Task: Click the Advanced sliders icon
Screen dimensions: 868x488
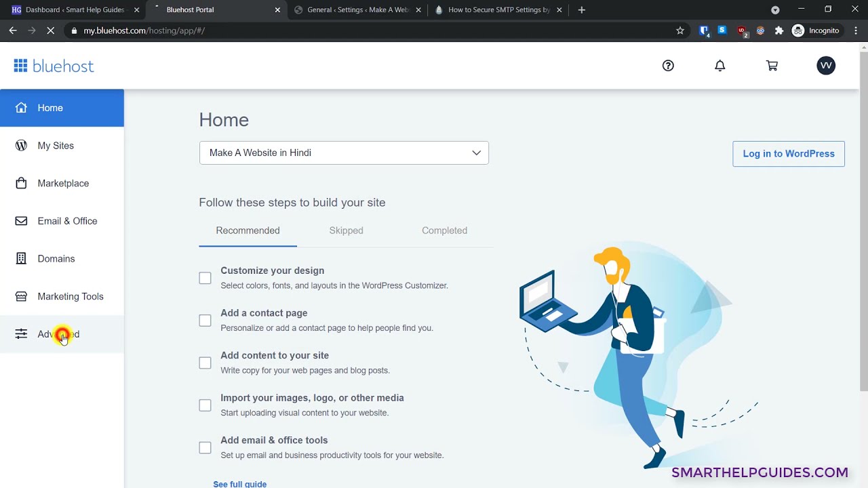Action: tap(21, 334)
